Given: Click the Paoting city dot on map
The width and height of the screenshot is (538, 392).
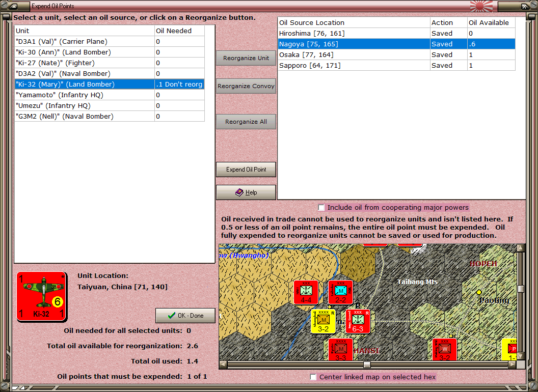Looking at the screenshot, I should tap(479, 292).
